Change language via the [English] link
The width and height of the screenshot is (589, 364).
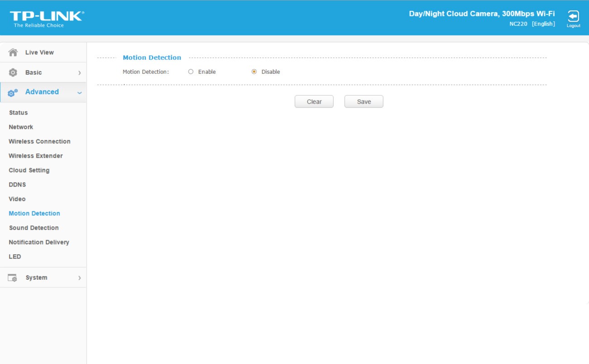[543, 24]
